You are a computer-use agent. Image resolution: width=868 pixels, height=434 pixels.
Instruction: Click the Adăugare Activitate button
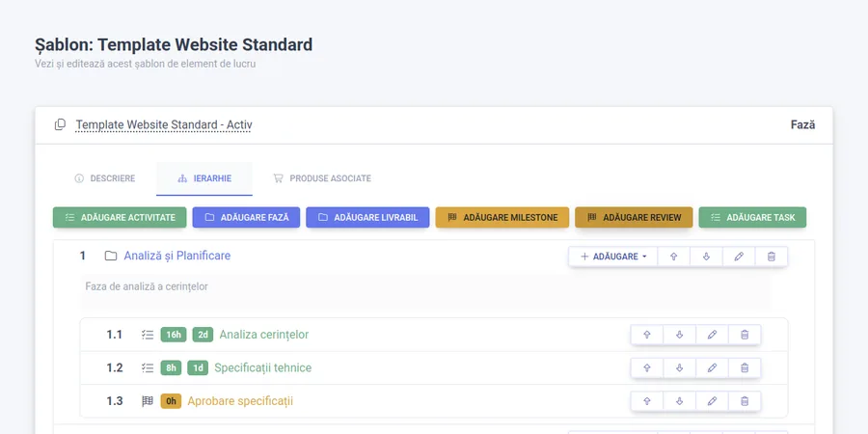click(x=121, y=218)
